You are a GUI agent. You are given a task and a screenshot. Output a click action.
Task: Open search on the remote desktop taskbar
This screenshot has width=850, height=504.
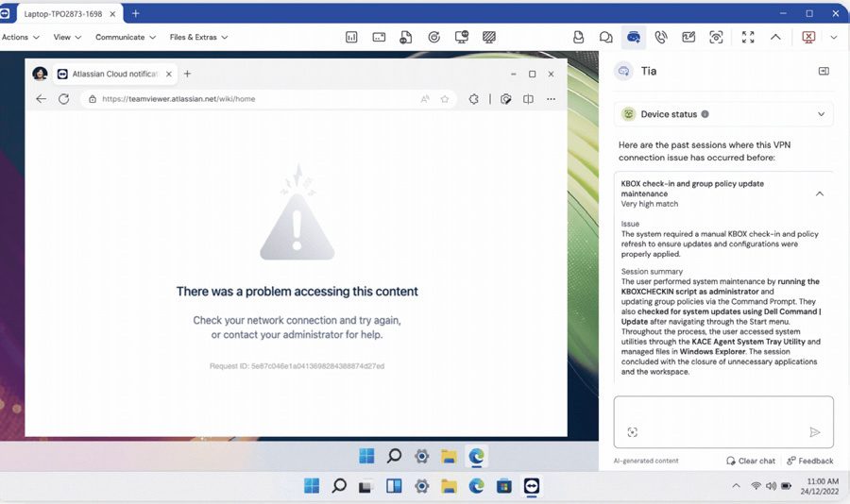pos(394,456)
